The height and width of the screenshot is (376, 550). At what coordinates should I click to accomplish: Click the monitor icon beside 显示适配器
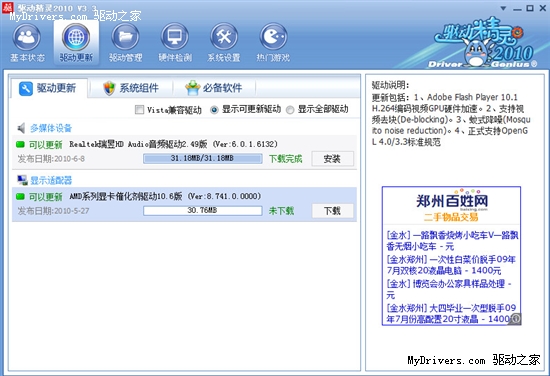tap(22, 180)
